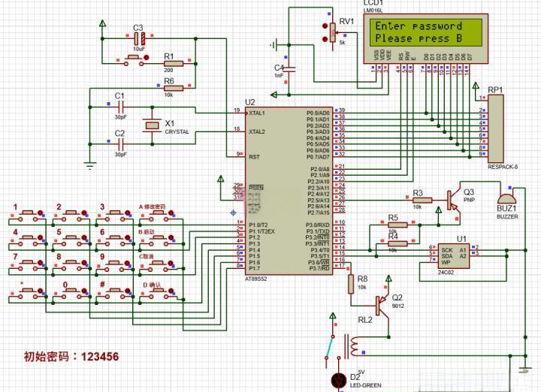Screen dimensions: 541x392
Task: Click keypad push button 6
Action: 115,240
